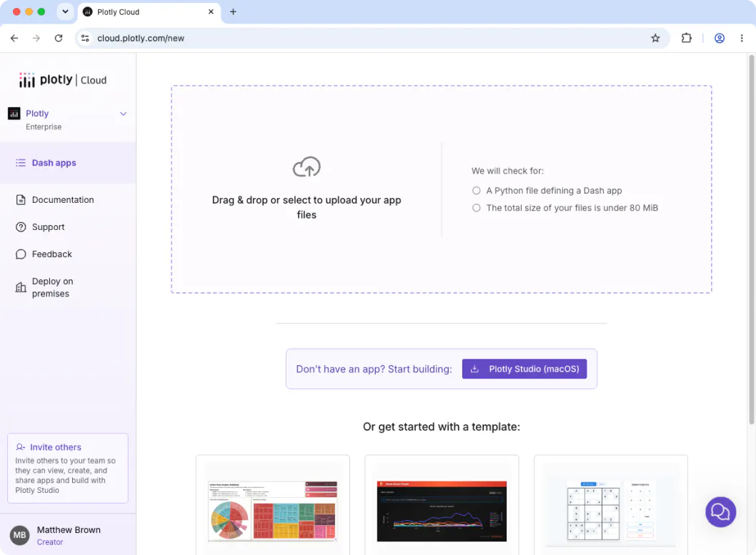Click the Feedback speech bubble icon
Image resolution: width=756 pixels, height=555 pixels.
pos(21,254)
